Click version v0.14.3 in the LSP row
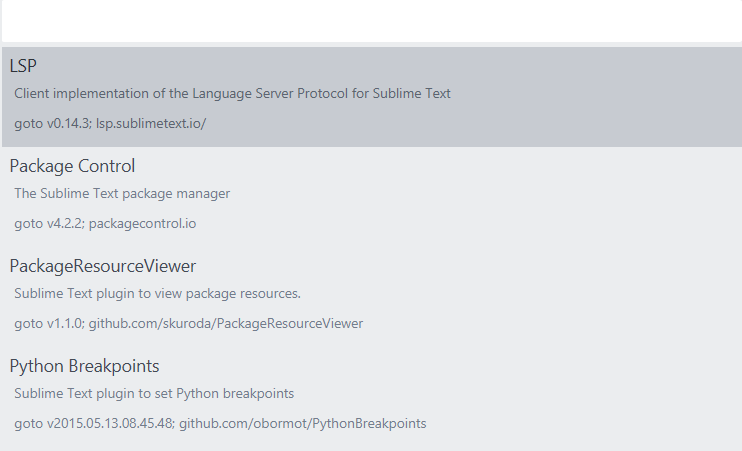 point(69,124)
